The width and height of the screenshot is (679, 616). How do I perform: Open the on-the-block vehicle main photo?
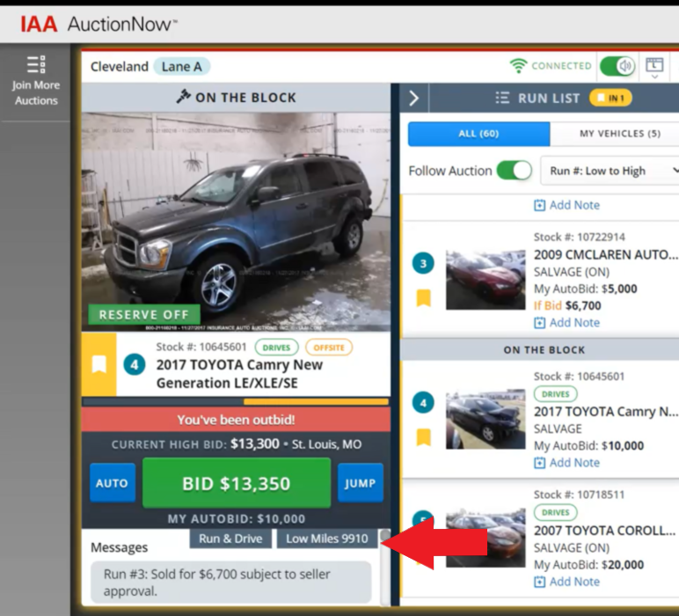click(x=236, y=222)
